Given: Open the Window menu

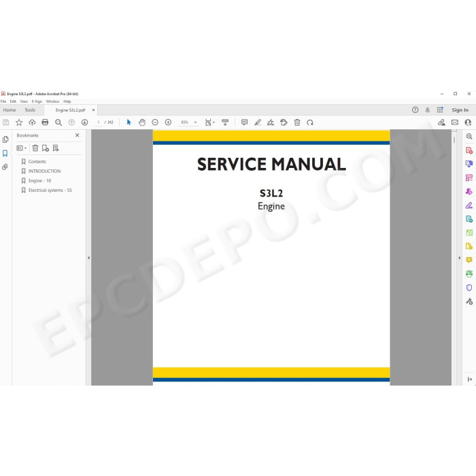Looking at the screenshot, I should point(53,101).
